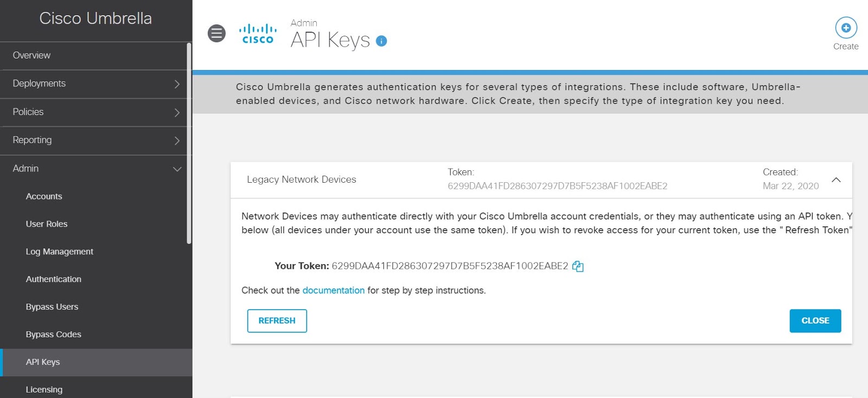Click the info icon beside API Keys
The height and width of the screenshot is (398, 868).
click(x=381, y=41)
